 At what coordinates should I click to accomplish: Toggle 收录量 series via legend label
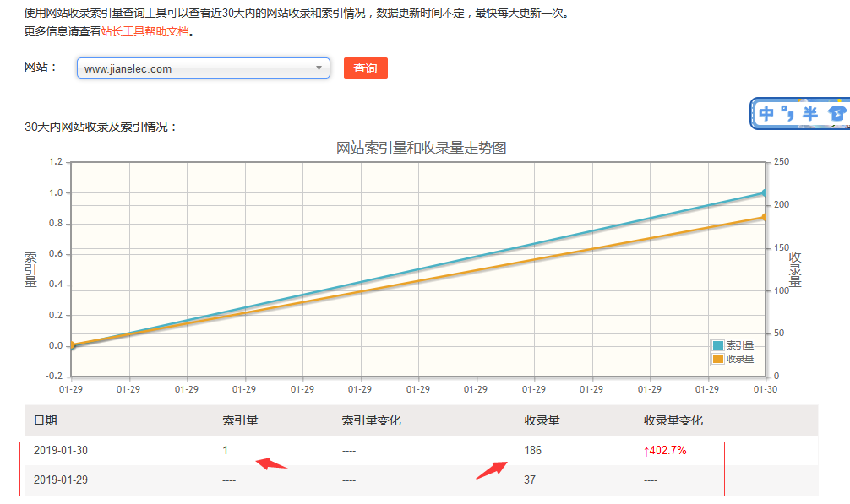pyautogui.click(x=740, y=359)
